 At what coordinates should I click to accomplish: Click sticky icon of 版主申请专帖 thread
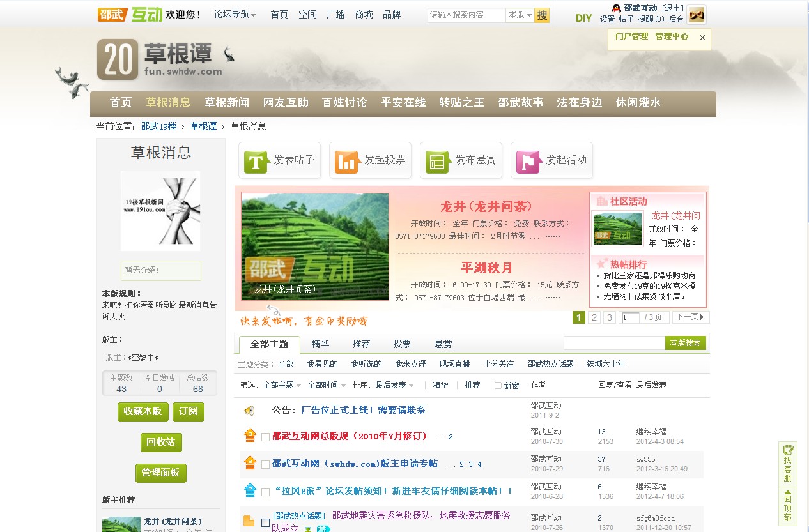(x=250, y=463)
